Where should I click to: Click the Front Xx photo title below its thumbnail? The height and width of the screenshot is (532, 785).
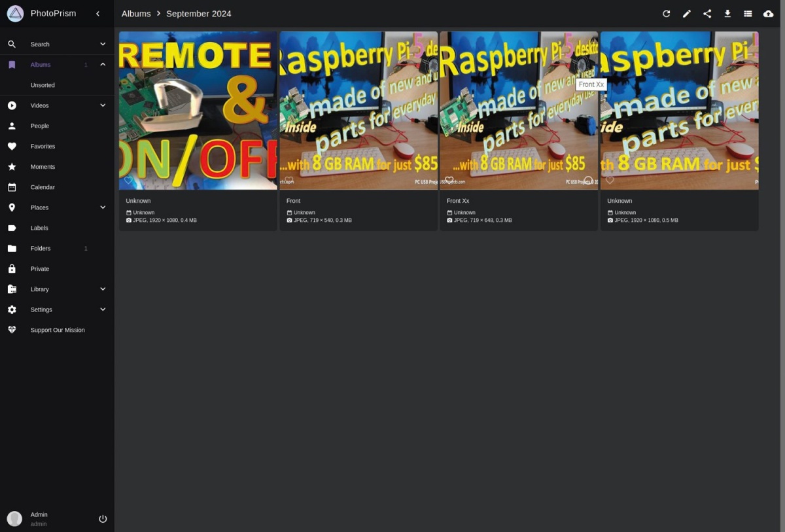pos(458,201)
